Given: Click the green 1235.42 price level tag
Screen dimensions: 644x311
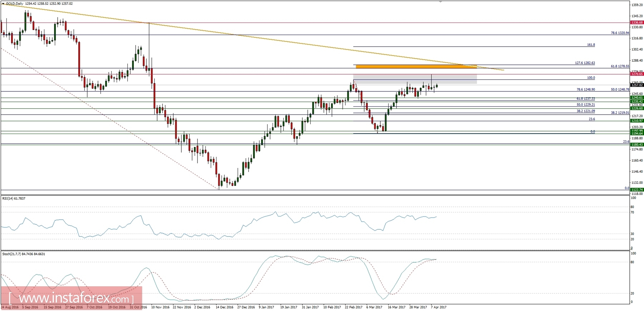Looking at the screenshot, I should (x=637, y=101).
